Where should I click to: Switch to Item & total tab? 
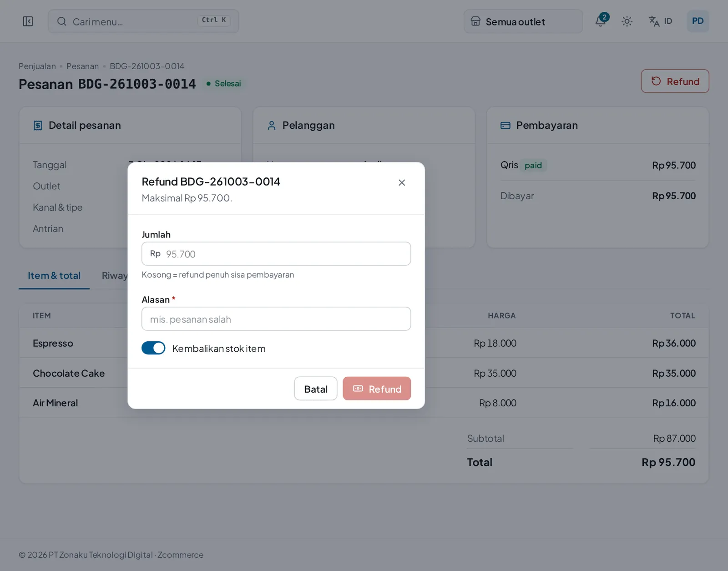pos(54,276)
